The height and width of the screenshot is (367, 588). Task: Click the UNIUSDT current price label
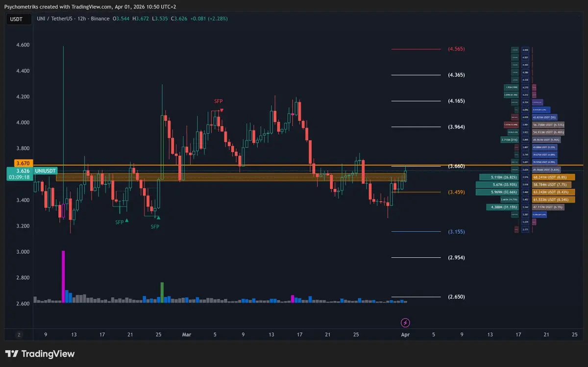pos(45,171)
